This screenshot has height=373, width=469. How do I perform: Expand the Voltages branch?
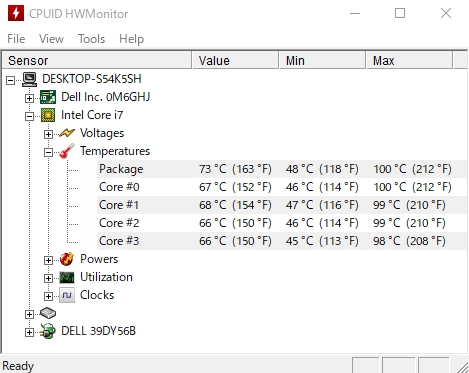click(x=48, y=134)
